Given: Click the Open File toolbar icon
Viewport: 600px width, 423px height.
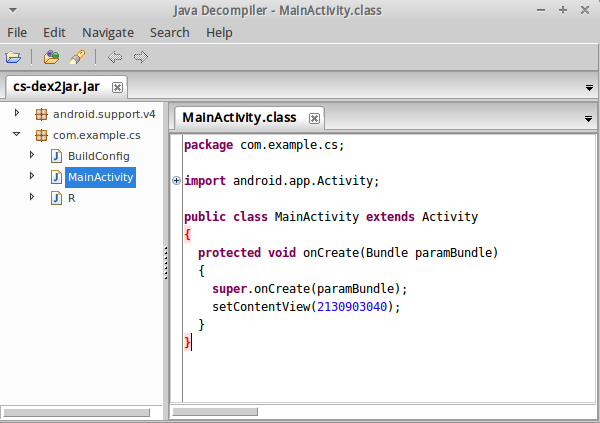Looking at the screenshot, I should tap(13, 57).
